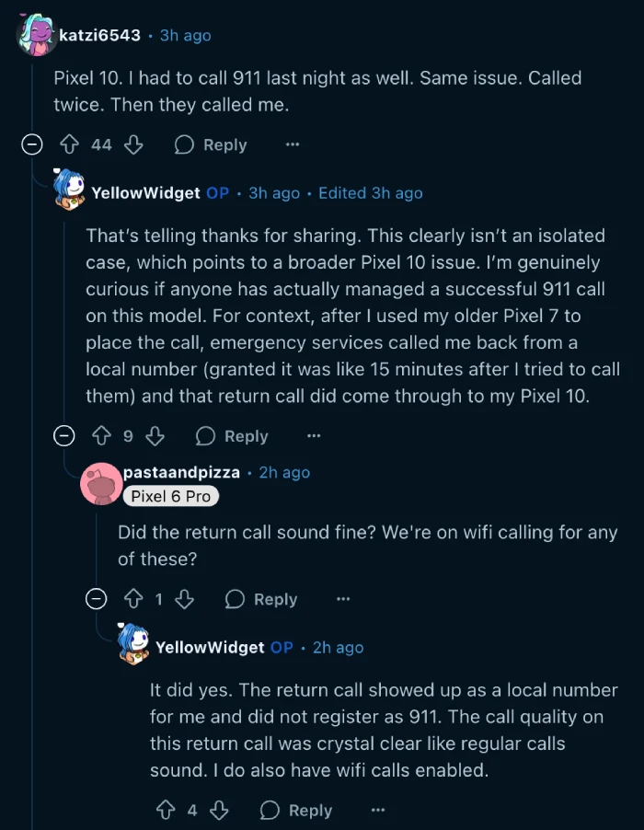The image size is (644, 830).
Task: Downvote YellowWidget's 9-point comment
Action: point(155,436)
